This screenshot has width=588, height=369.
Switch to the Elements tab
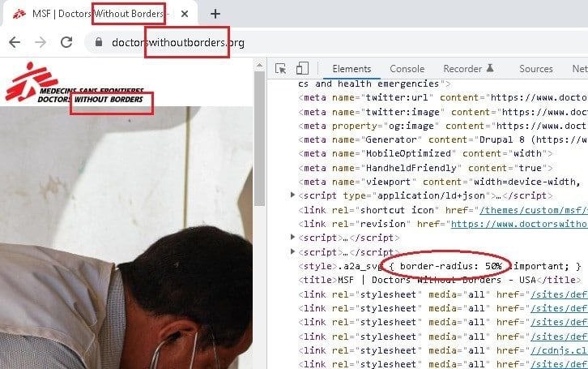352,69
